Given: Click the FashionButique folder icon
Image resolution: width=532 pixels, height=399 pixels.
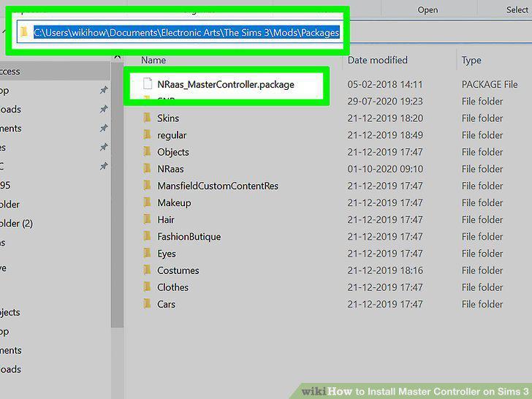Looking at the screenshot, I should [148, 236].
